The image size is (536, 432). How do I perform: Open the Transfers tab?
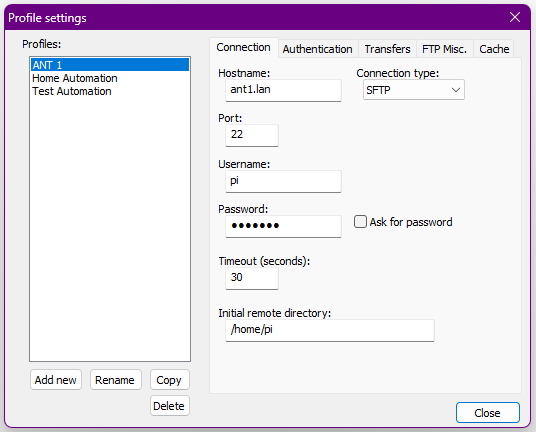pyautogui.click(x=387, y=49)
